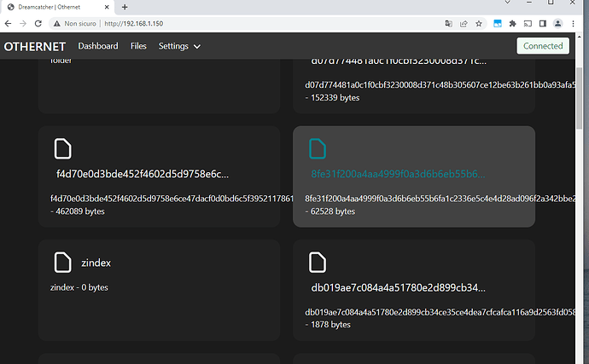Click the cast media icon
Image resolution: width=589 pixels, height=364 pixels.
pyautogui.click(x=528, y=24)
